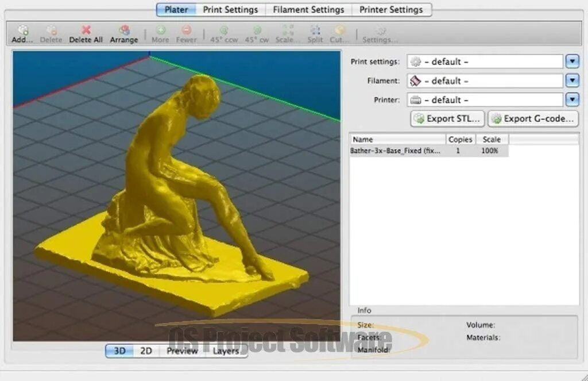Click the Add toolbar icon
This screenshot has width=588, height=381.
pyautogui.click(x=23, y=30)
